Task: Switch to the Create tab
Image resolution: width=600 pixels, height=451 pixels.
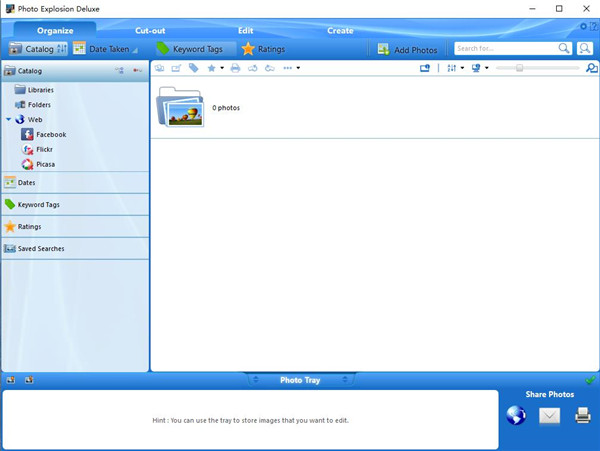Action: (340, 31)
